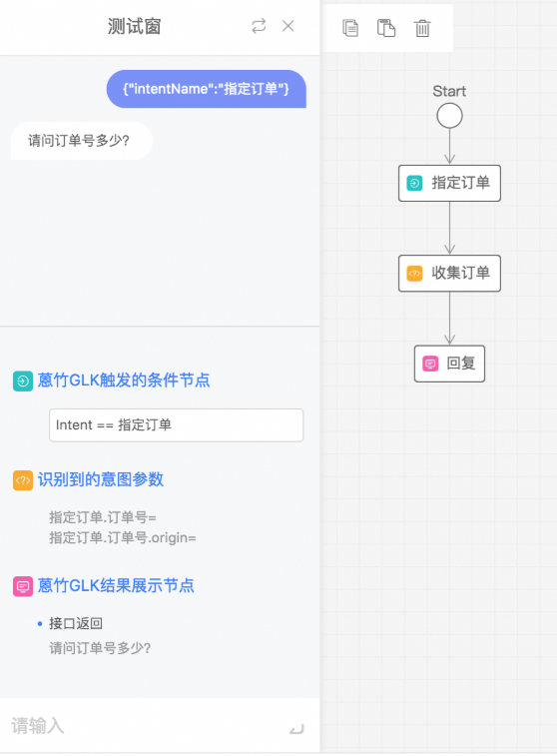This screenshot has height=756, width=557.
Task: Click the pink icon on 回复 node
Action: tap(430, 364)
